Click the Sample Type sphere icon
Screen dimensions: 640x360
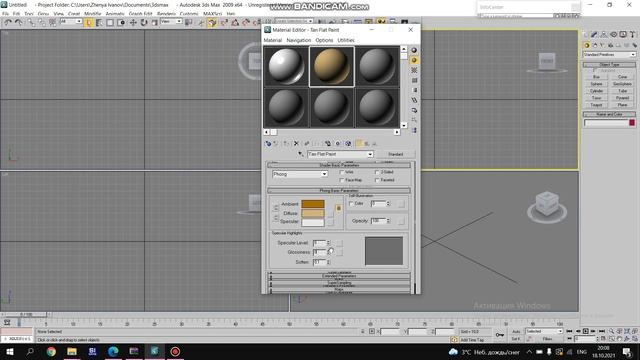click(414, 50)
